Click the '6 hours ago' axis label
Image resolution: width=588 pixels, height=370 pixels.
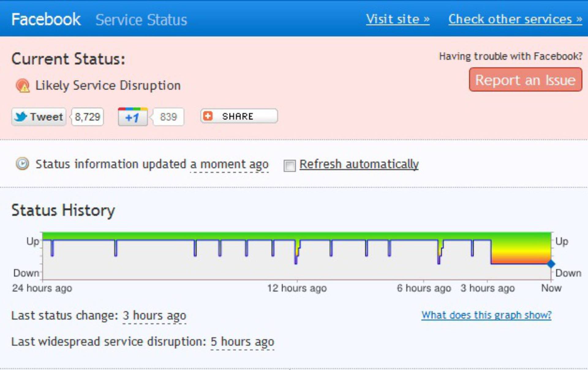coord(424,288)
